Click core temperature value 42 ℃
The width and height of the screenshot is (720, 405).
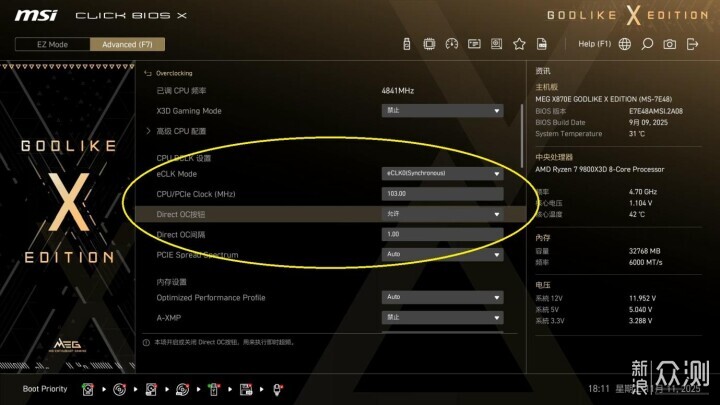636,214
